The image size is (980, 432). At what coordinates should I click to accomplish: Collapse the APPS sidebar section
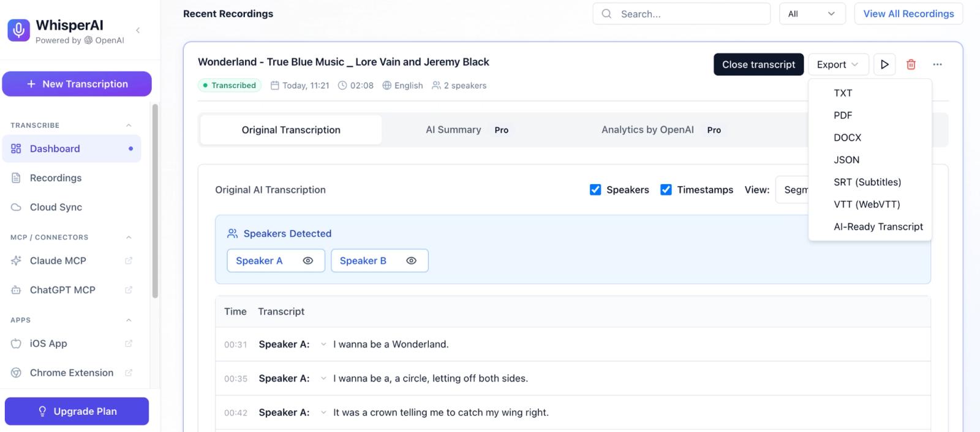point(129,320)
